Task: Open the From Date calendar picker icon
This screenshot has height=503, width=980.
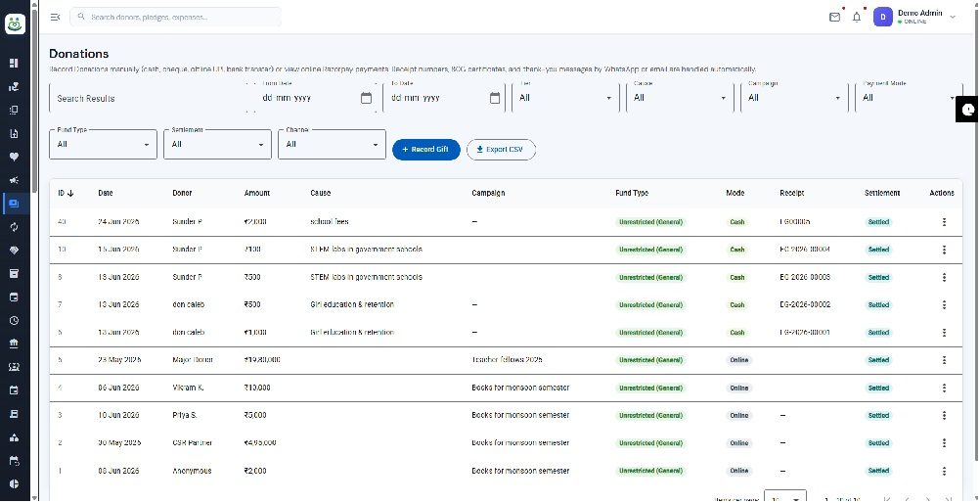Action: [x=366, y=98]
